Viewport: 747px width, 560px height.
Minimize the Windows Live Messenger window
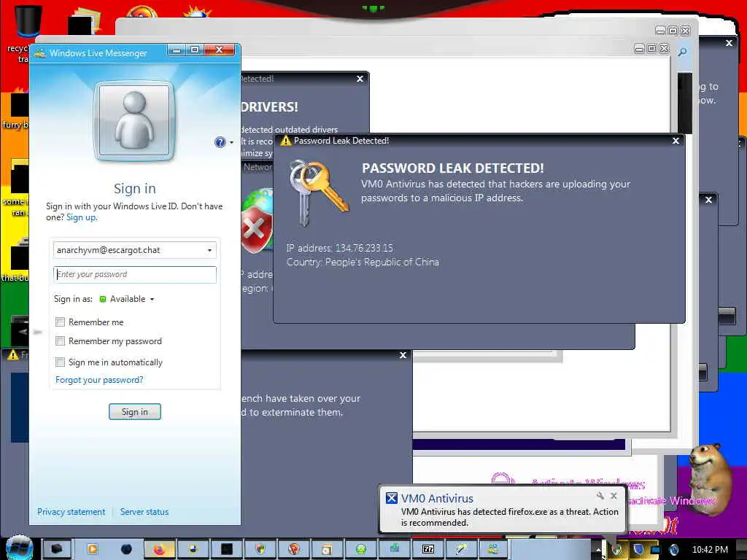pos(177,50)
